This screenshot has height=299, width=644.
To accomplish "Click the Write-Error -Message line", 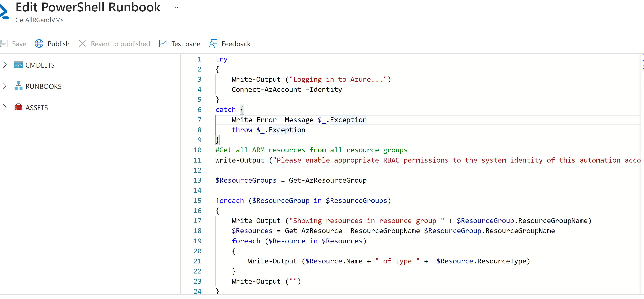I will 299,120.
